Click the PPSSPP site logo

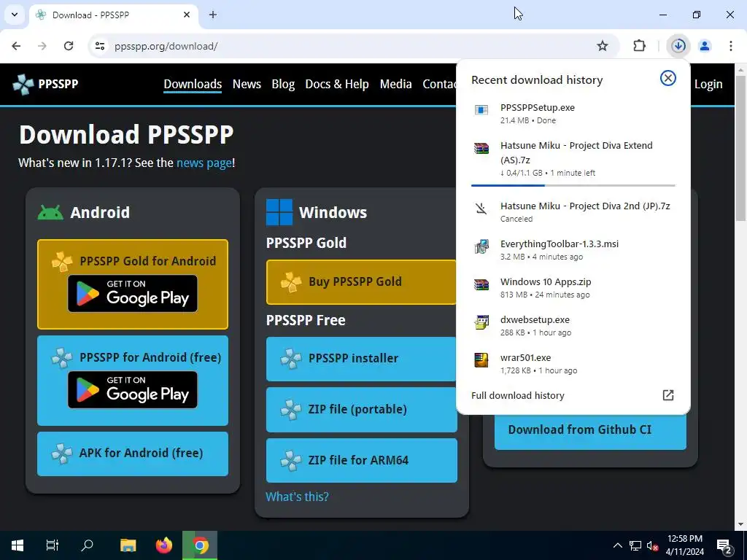pyautogui.click(x=45, y=85)
